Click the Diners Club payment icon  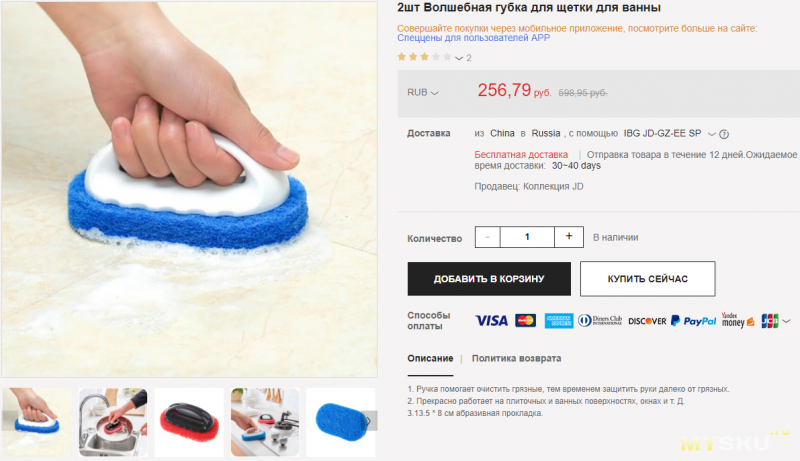[x=600, y=321]
